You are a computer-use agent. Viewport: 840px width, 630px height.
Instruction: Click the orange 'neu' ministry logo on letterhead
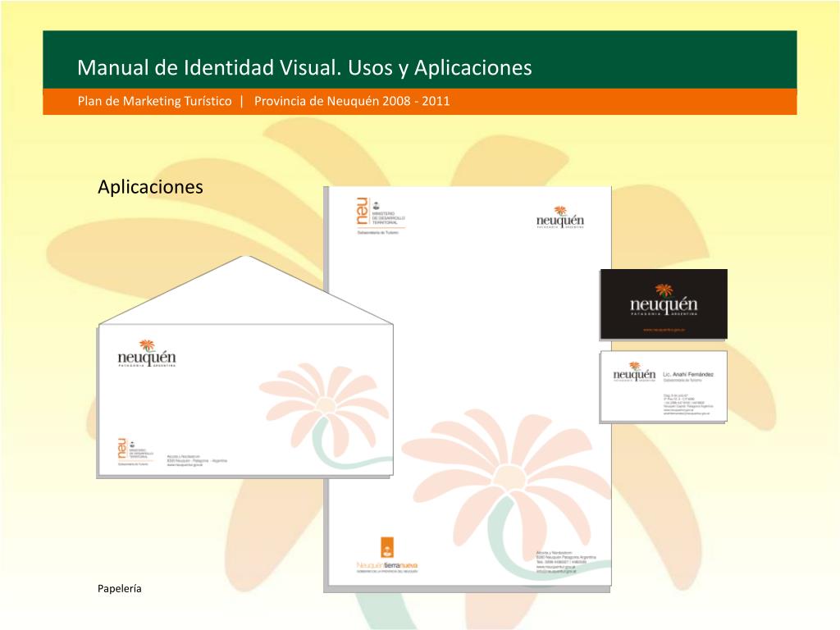click(x=381, y=216)
